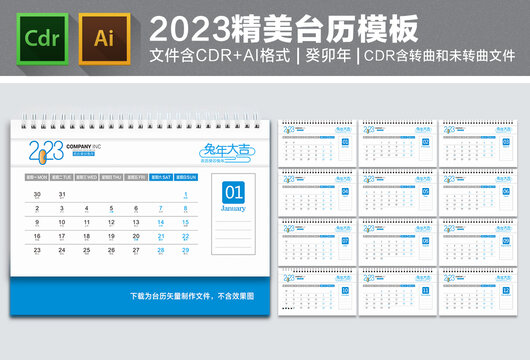Click date 27 in the large calendar
The width and height of the screenshot is (530, 360).
pyautogui.click(x=136, y=250)
